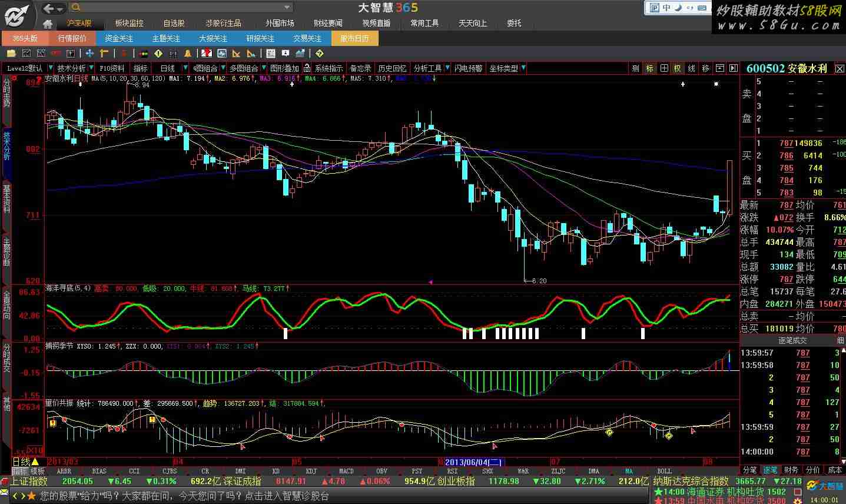Select 分时走势 in left sidebar
Viewport: 846px width, 504px height.
(x=7, y=94)
